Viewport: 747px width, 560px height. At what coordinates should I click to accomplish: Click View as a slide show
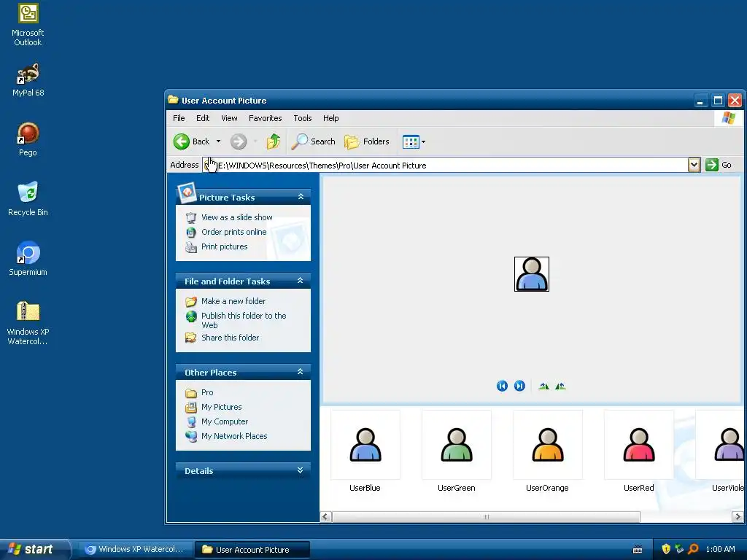click(237, 217)
